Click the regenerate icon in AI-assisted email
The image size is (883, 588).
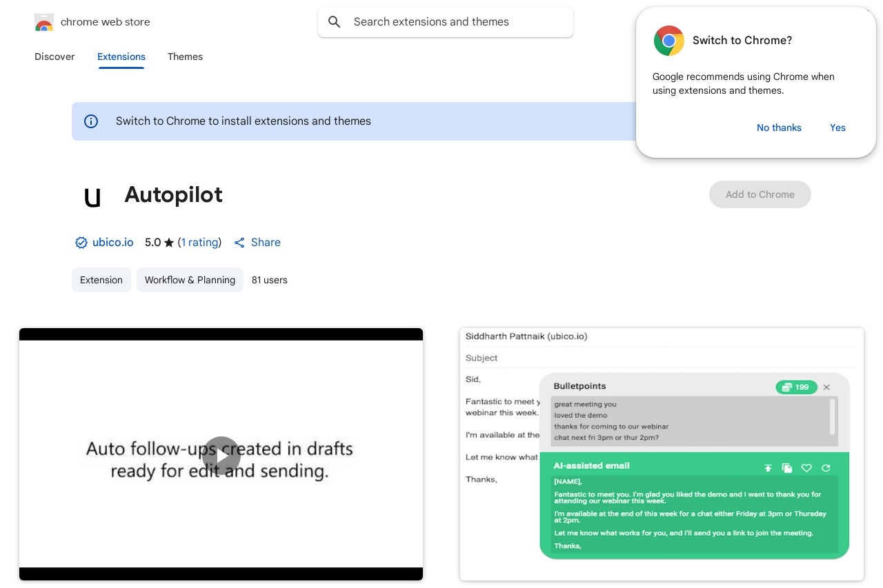[x=826, y=468]
